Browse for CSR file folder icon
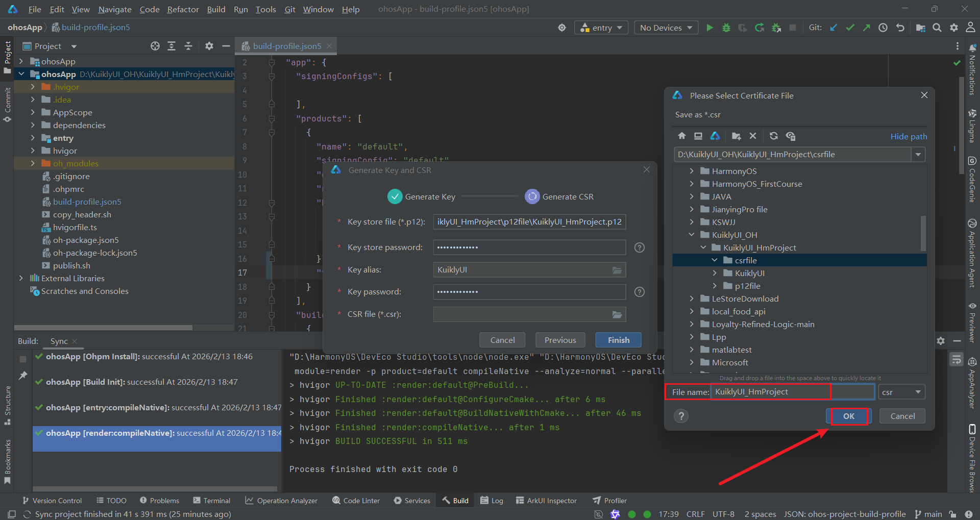The image size is (980, 520). [617, 314]
